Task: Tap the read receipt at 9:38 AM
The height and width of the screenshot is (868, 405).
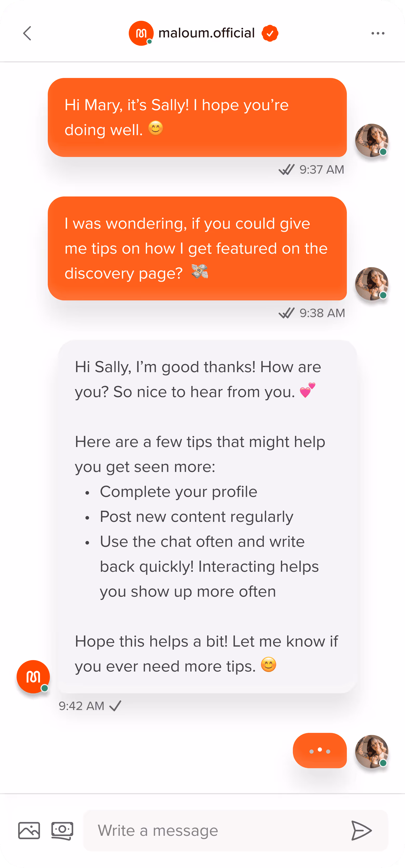Action: (287, 313)
